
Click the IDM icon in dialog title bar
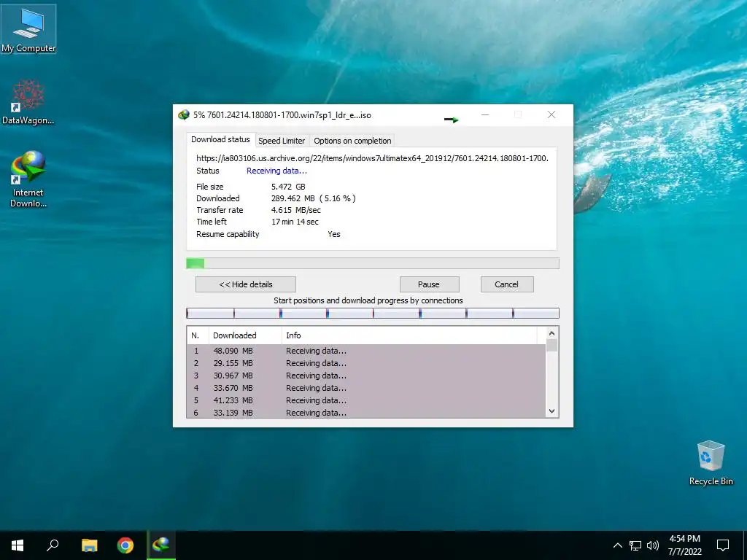[183, 114]
